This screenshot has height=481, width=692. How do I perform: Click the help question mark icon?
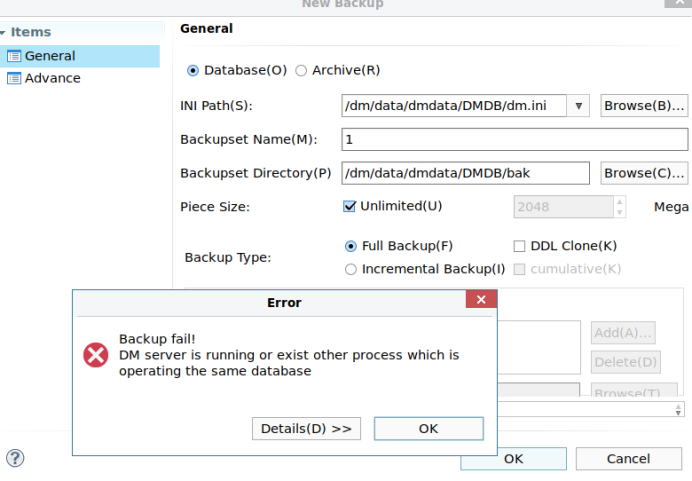[x=15, y=458]
